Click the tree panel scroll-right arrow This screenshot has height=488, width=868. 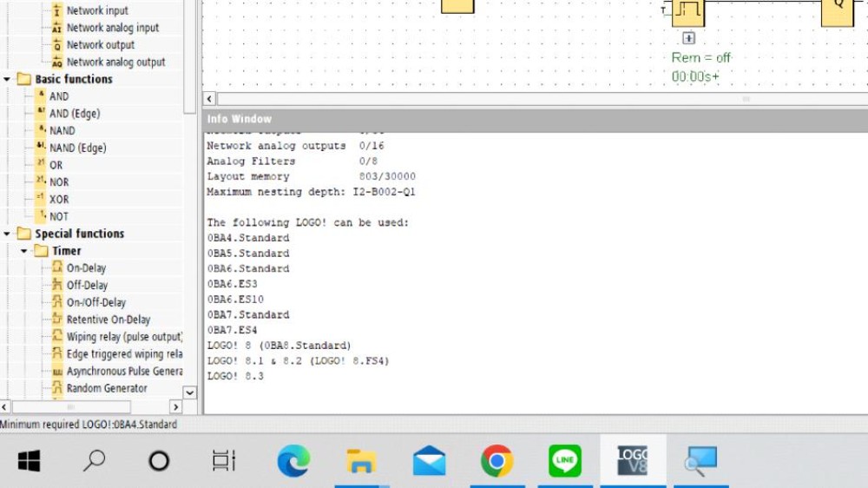175,407
